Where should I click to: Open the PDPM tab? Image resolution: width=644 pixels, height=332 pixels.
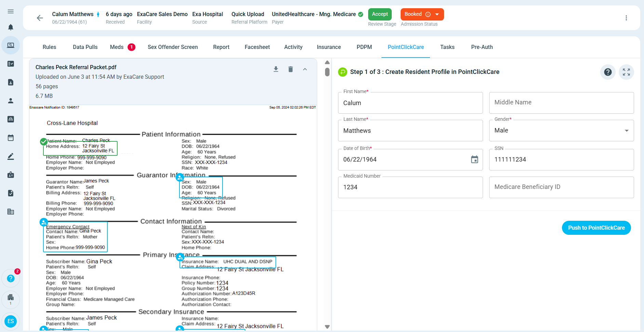(364, 47)
